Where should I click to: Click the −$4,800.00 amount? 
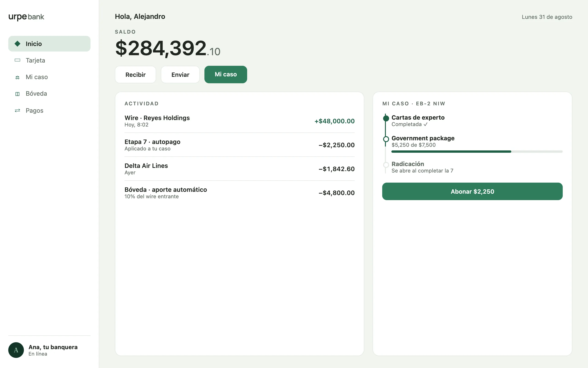pyautogui.click(x=336, y=193)
